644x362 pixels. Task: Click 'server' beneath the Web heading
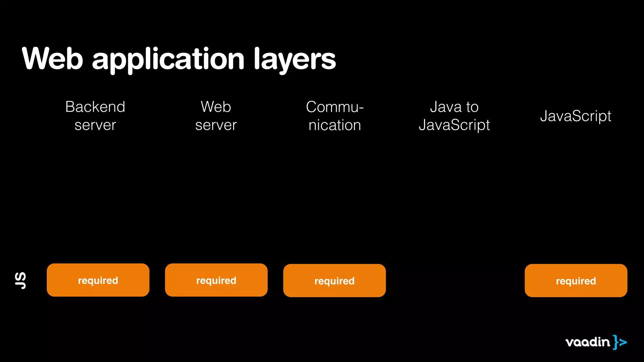[216, 125]
